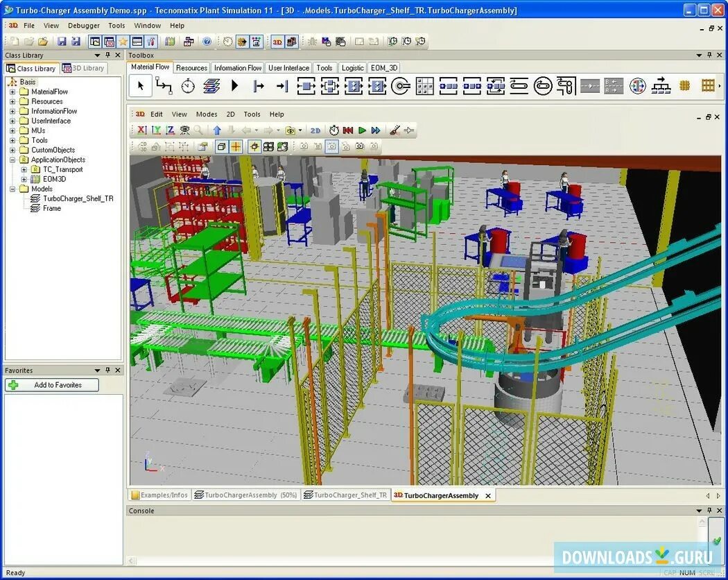The height and width of the screenshot is (580, 728).
Task: Open Toolbox panel options dropdown arrow
Action: click(x=699, y=56)
